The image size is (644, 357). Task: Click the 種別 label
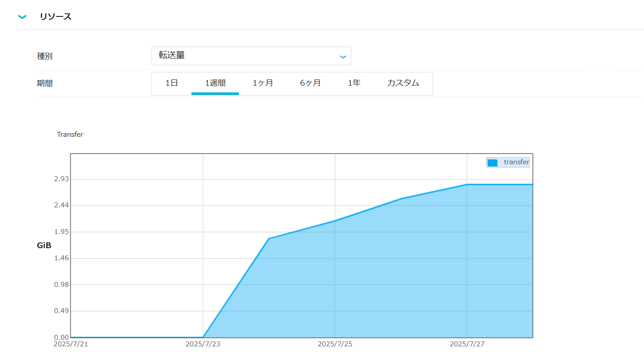click(x=44, y=56)
